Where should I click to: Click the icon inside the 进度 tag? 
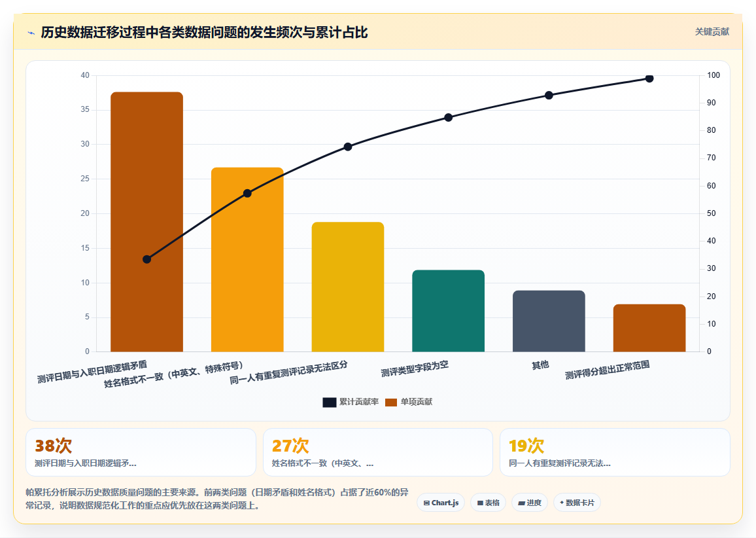(x=521, y=503)
